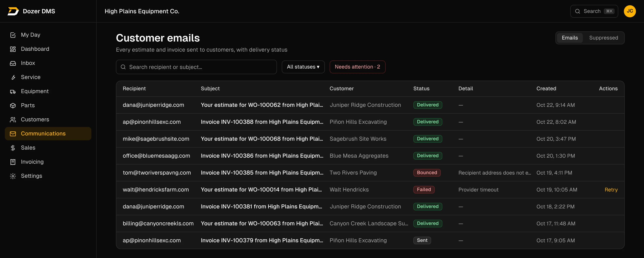Screen dimensions: 644x258
Task: Switch to the Suppressed tab
Action: [603, 38]
